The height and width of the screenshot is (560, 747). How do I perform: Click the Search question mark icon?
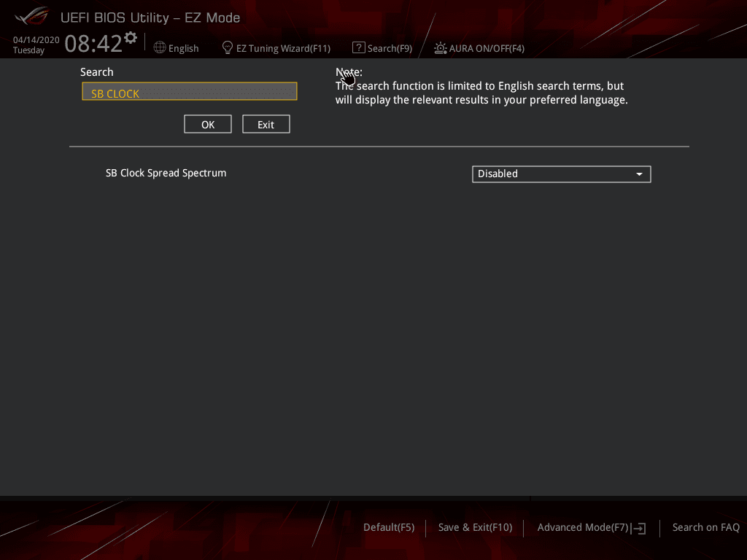pyautogui.click(x=358, y=47)
